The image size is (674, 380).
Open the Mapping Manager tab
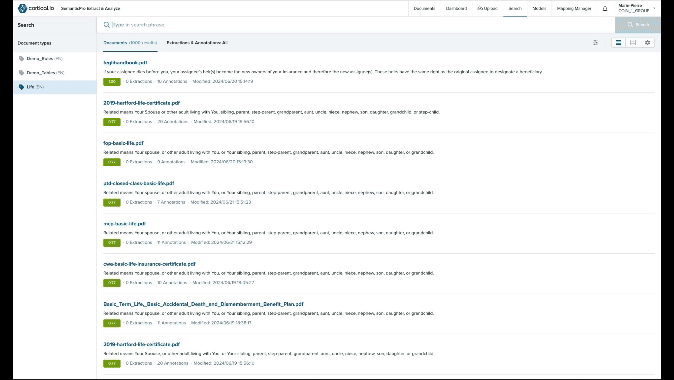574,8
